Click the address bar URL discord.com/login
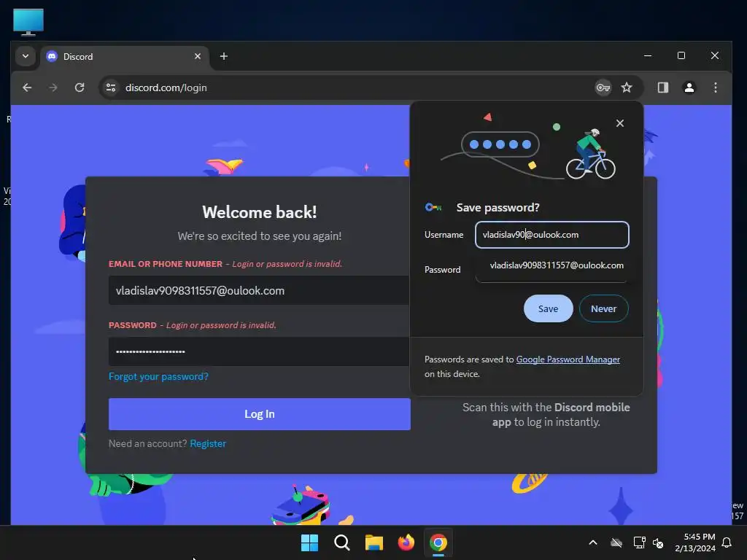 tap(166, 87)
